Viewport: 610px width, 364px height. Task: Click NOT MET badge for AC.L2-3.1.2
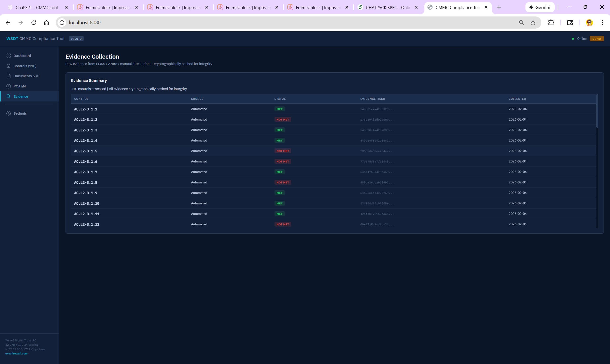click(283, 119)
